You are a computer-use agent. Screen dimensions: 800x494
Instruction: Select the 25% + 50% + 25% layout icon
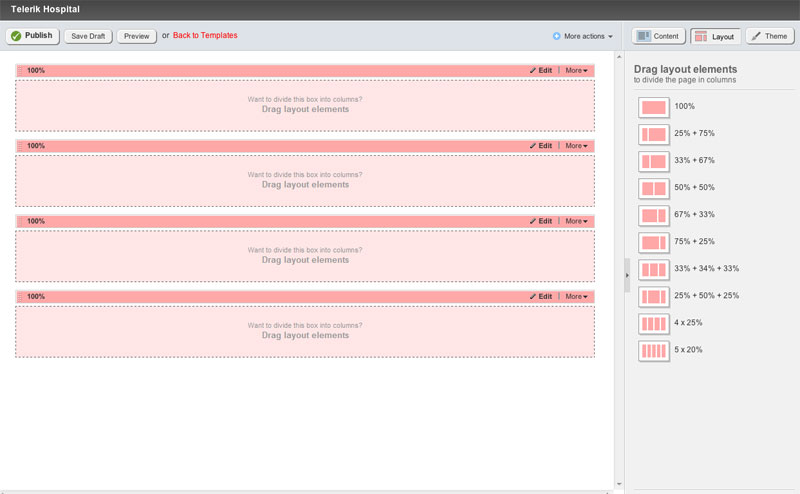(x=653, y=296)
